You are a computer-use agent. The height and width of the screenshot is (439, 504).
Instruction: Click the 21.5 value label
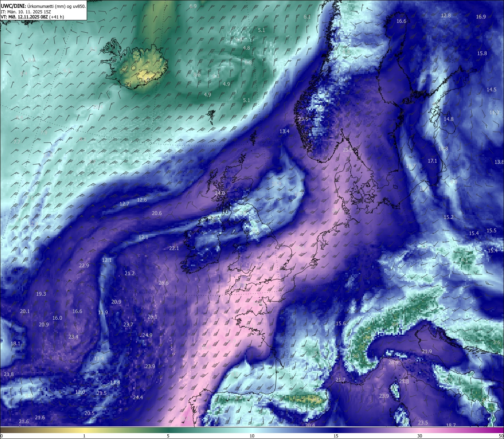(x=102, y=393)
